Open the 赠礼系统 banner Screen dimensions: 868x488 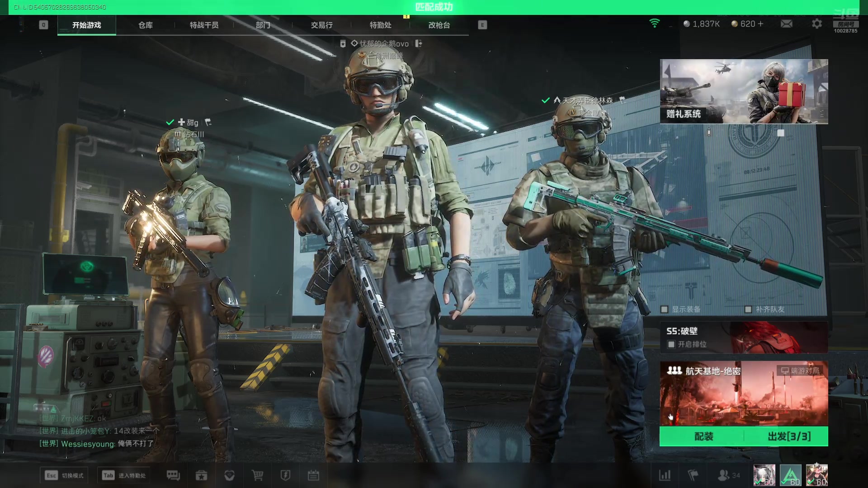click(x=744, y=91)
